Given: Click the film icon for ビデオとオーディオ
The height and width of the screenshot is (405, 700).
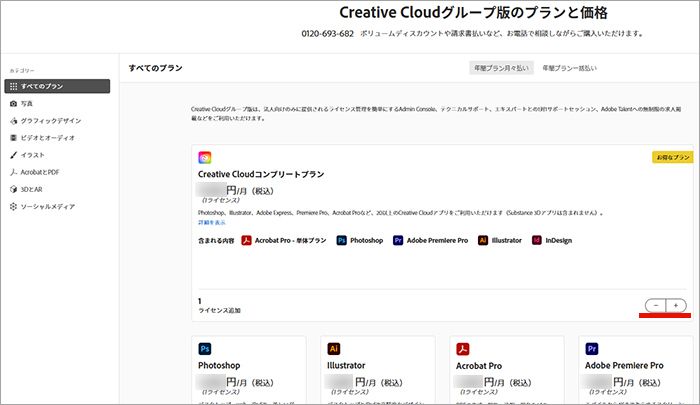Looking at the screenshot, I should click(13, 138).
